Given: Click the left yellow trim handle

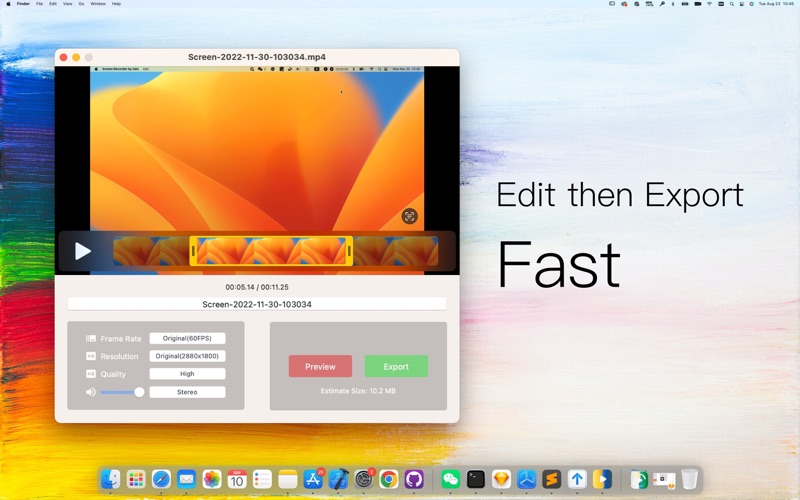Looking at the screenshot, I should [193, 251].
